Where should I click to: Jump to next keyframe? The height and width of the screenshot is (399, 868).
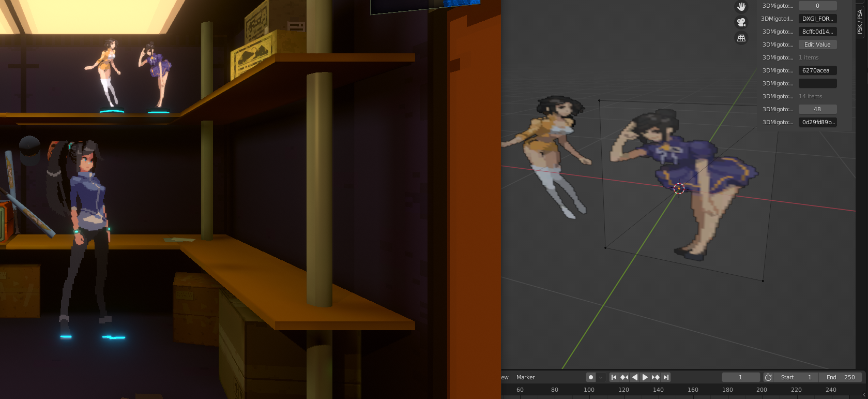[x=656, y=377]
